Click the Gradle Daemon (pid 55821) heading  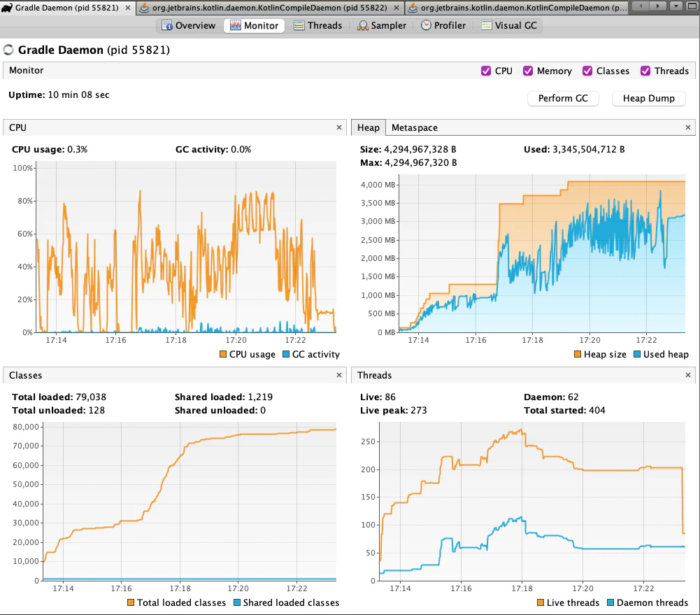94,50
